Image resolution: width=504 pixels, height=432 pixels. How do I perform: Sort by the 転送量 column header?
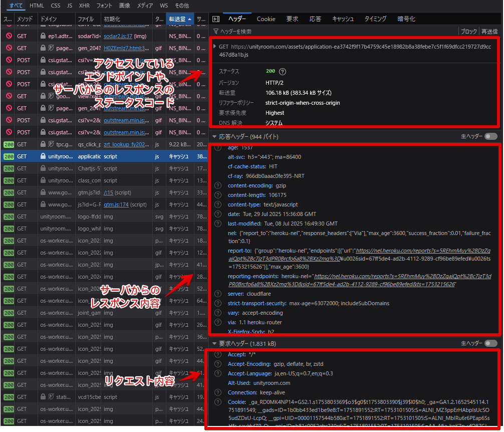click(180, 19)
